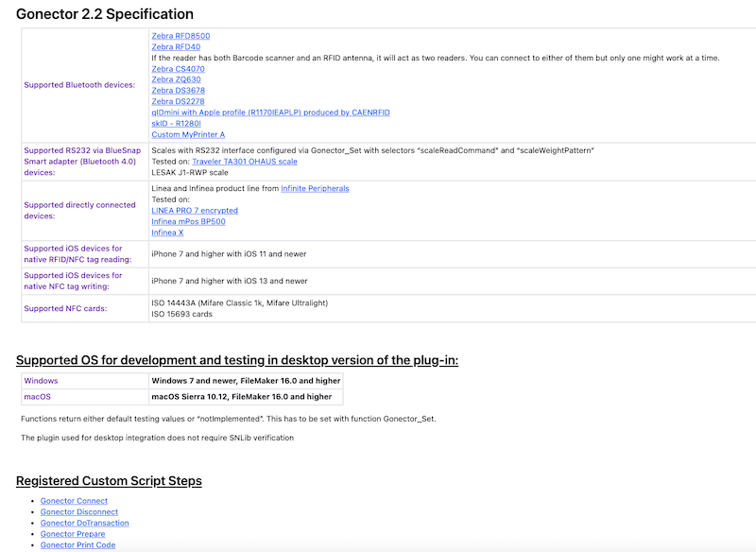Viewport: 756px width, 552px height.
Task: Click the Supported NFC cards label
Action: [x=65, y=308]
